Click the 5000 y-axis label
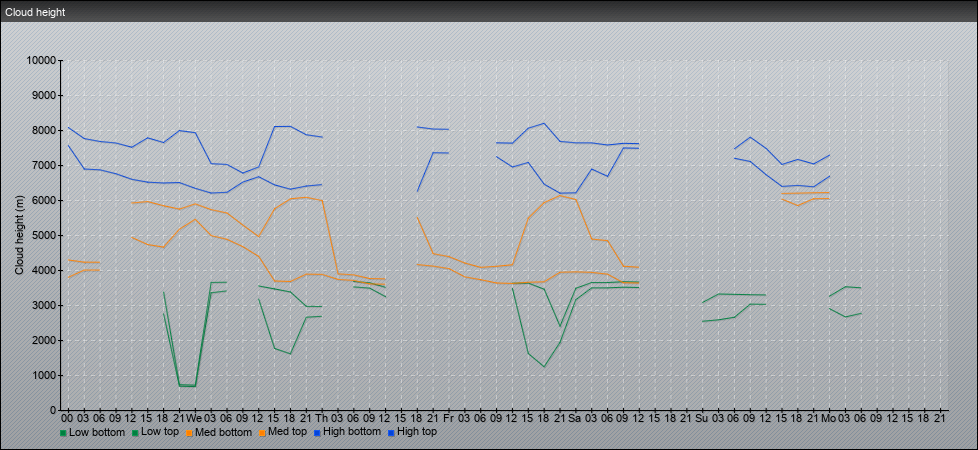Viewport: 978px width, 450px height. (x=44, y=235)
